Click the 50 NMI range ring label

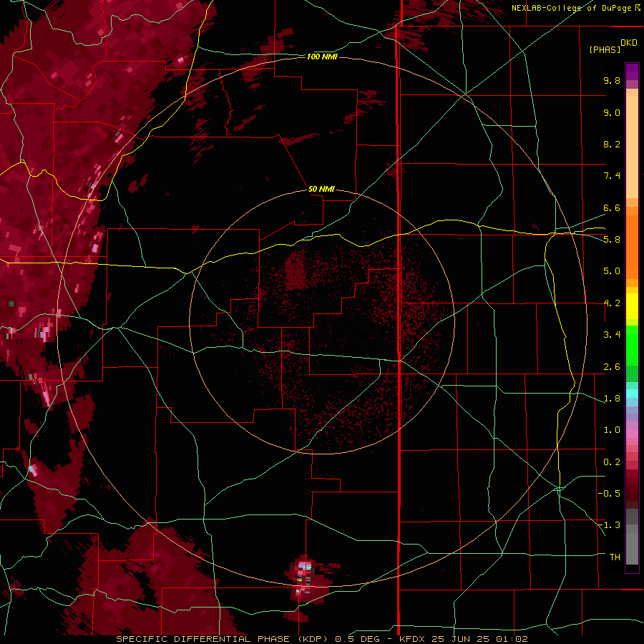(x=321, y=189)
